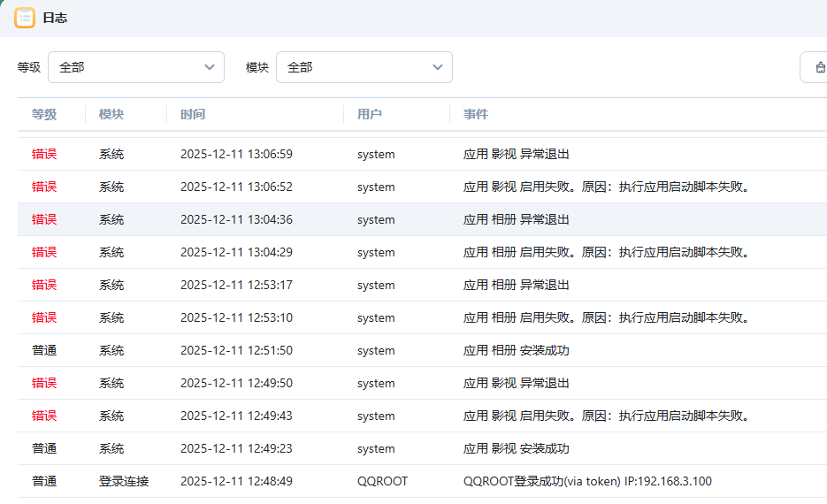Click the 用户 column header
The height and width of the screenshot is (504, 827).
click(370, 114)
